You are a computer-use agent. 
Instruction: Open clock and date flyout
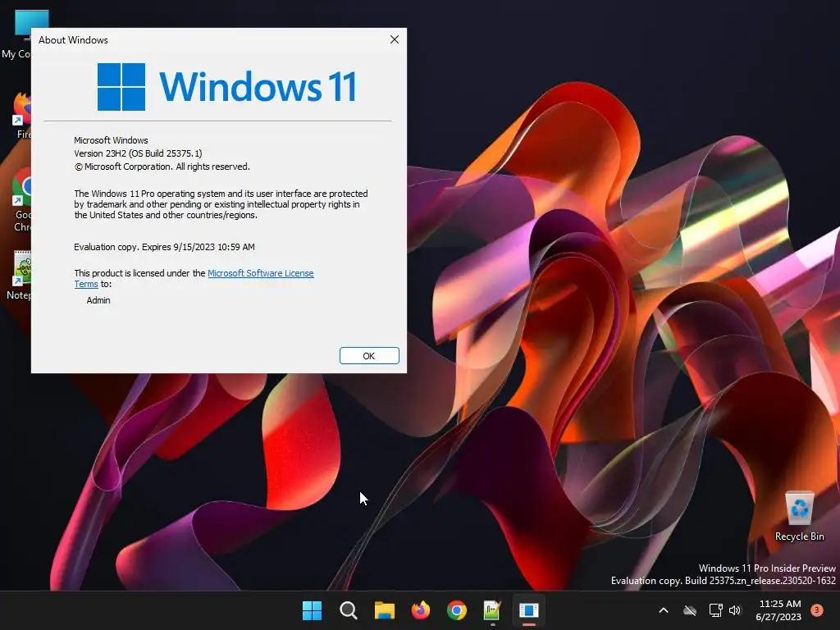[778, 610]
